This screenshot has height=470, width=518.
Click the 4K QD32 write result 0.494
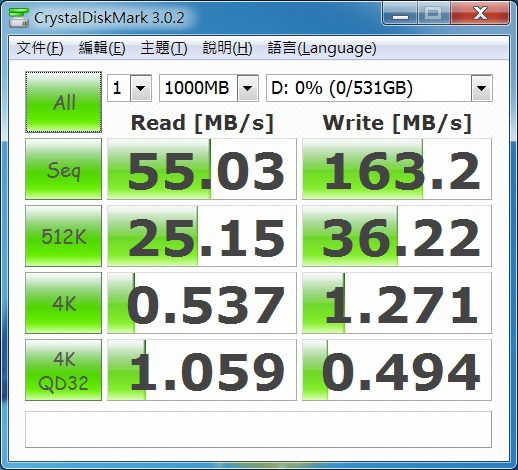[397, 370]
